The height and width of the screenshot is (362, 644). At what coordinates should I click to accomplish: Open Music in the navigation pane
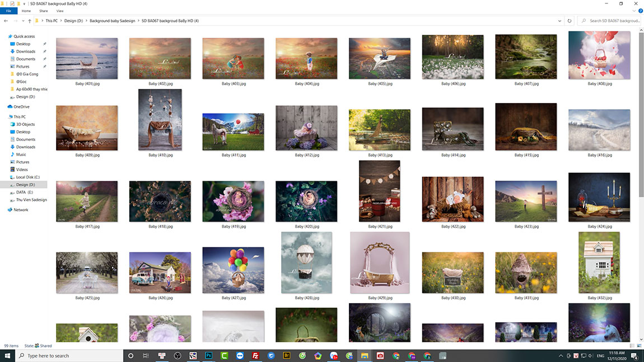click(21, 154)
